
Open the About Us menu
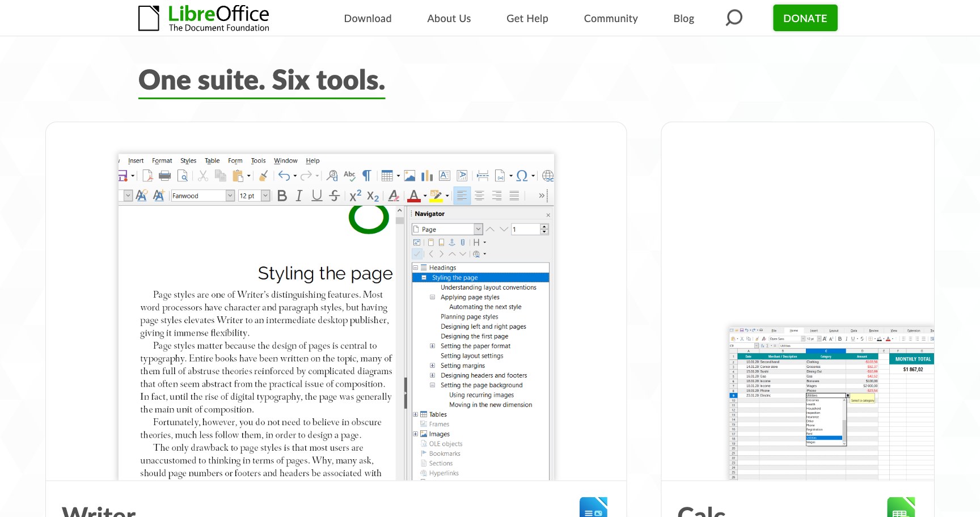click(x=449, y=18)
